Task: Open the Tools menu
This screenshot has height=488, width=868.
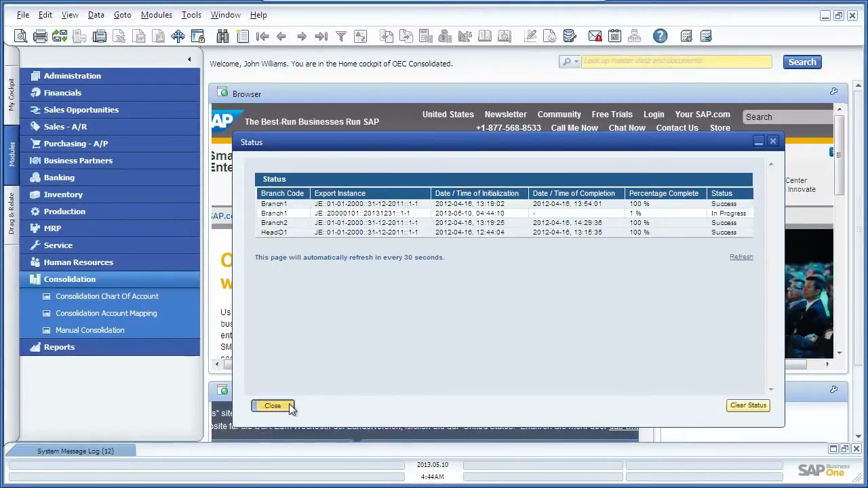Action: [x=191, y=14]
